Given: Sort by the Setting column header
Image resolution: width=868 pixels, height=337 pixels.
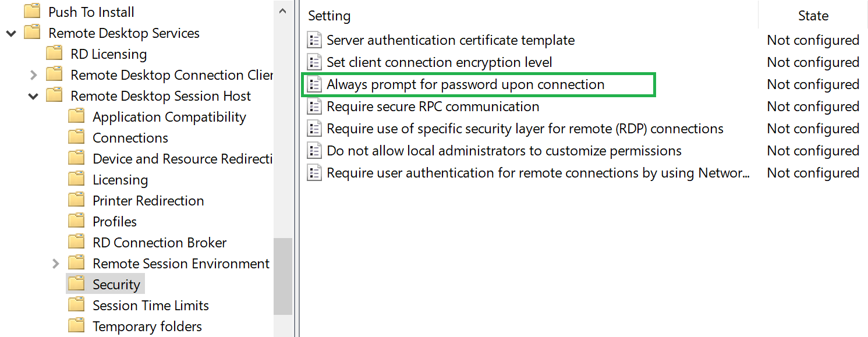Looking at the screenshot, I should pyautogui.click(x=330, y=16).
